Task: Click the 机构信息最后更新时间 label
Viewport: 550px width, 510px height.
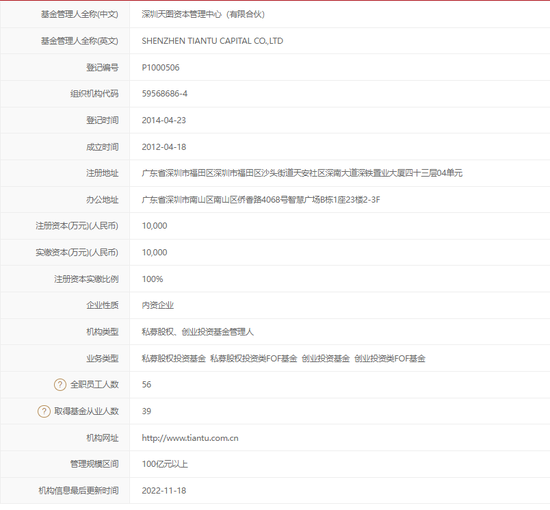Action: pos(79,491)
